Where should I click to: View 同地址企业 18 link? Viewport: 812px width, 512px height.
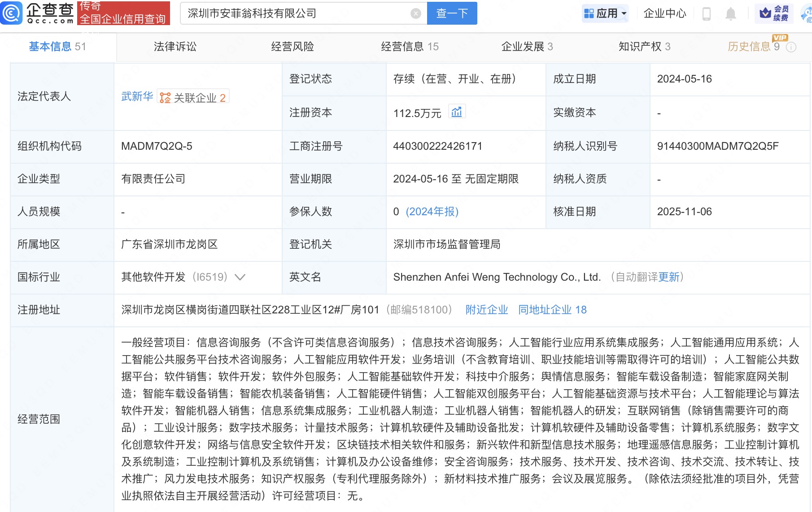click(552, 310)
